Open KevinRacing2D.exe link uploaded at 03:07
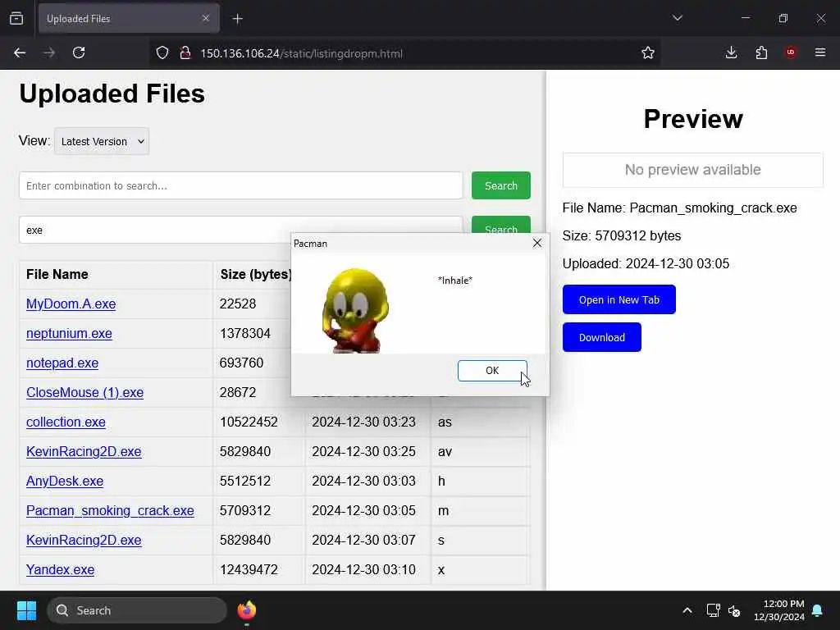 point(84,540)
